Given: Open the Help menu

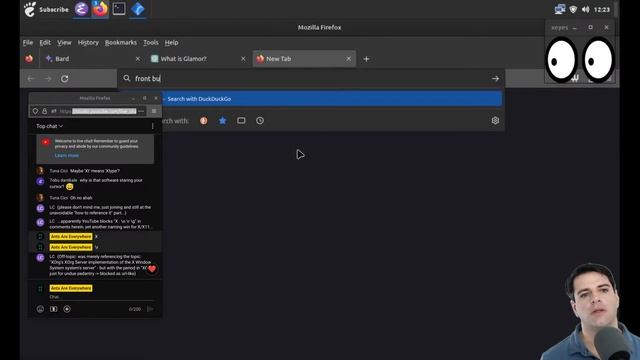Looking at the screenshot, I should (171, 42).
